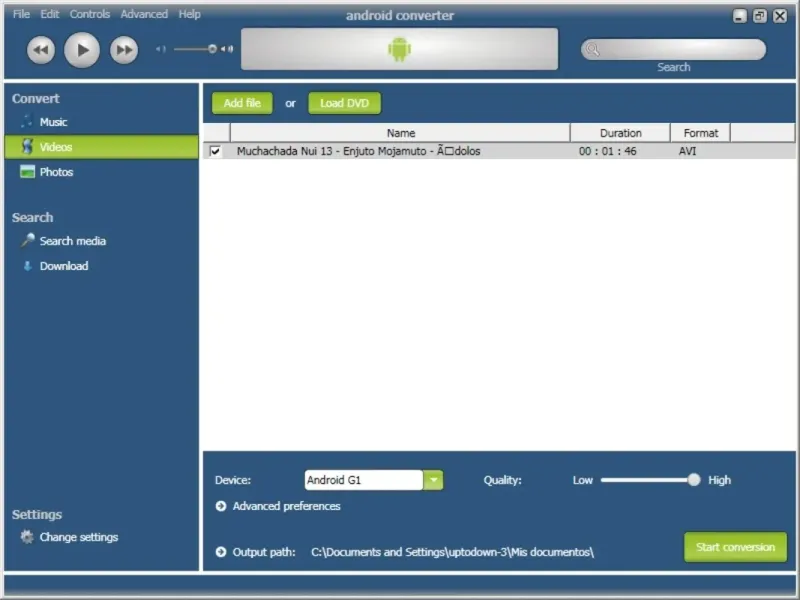Image resolution: width=800 pixels, height=600 pixels.
Task: Click the Videos film icon
Action: [x=28, y=146]
